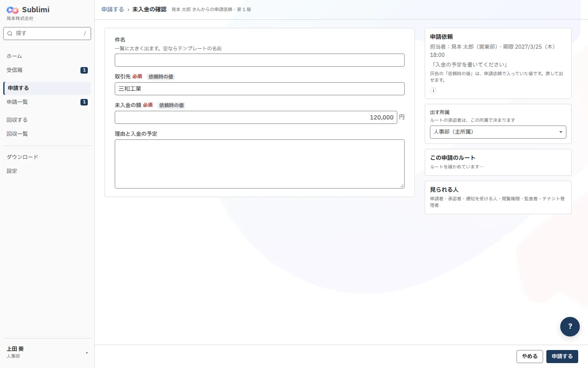Click the 理由と入金の予定 text area
This screenshot has width=588, height=368.
click(x=260, y=164)
